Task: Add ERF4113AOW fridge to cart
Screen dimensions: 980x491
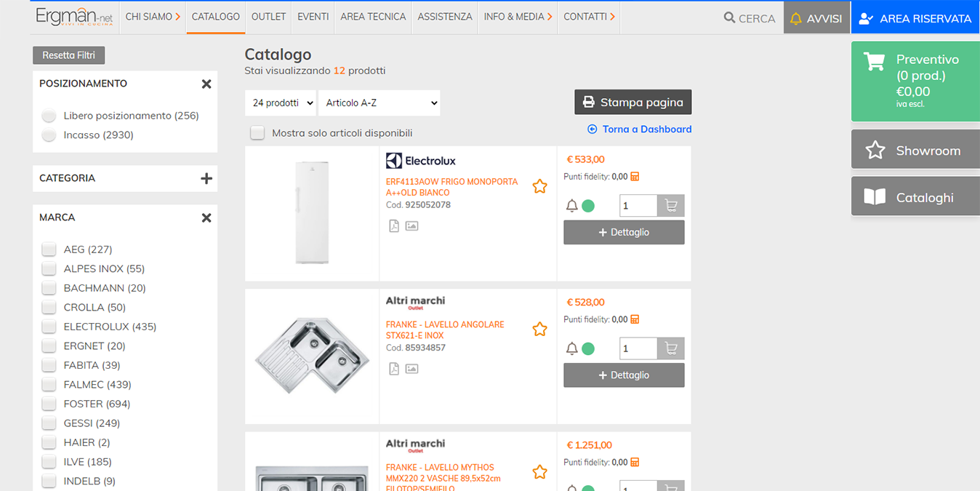Action: 670,206
